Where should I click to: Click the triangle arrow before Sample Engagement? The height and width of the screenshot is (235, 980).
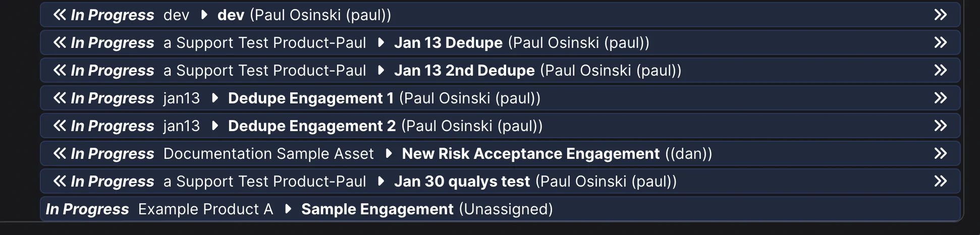288,209
